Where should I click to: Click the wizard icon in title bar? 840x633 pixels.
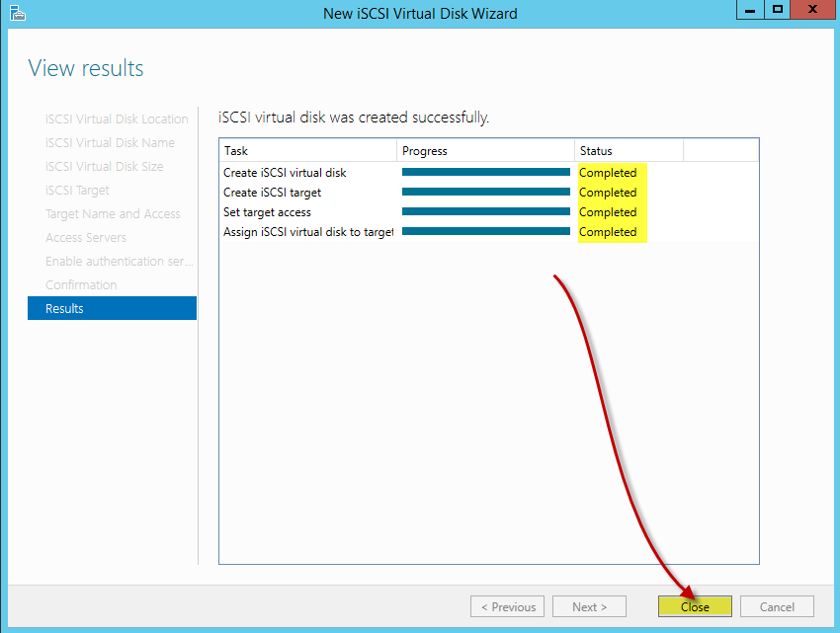click(18, 13)
